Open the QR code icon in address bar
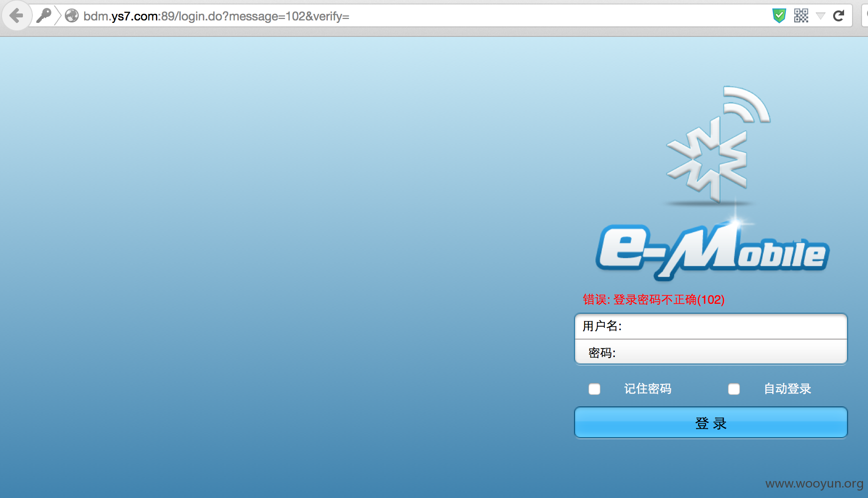 point(801,16)
